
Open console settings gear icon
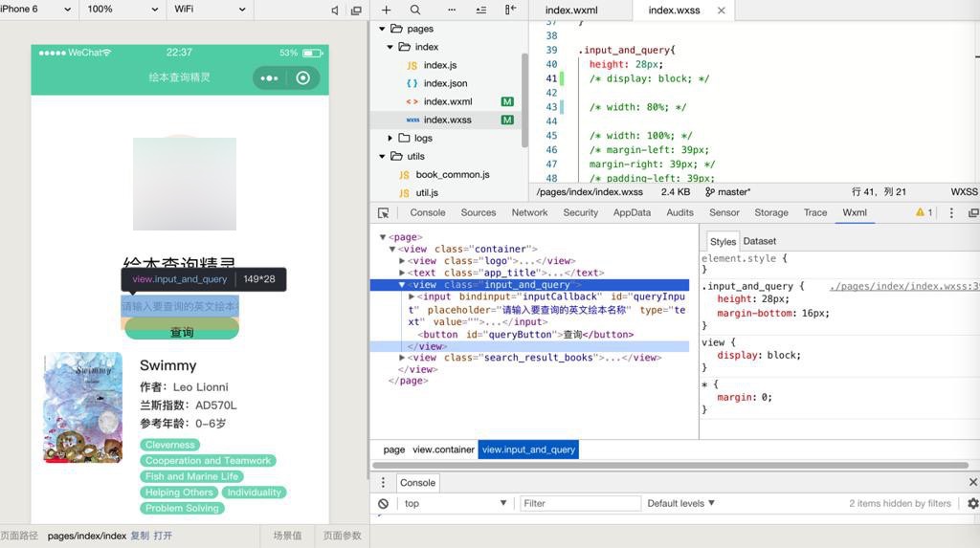click(972, 503)
